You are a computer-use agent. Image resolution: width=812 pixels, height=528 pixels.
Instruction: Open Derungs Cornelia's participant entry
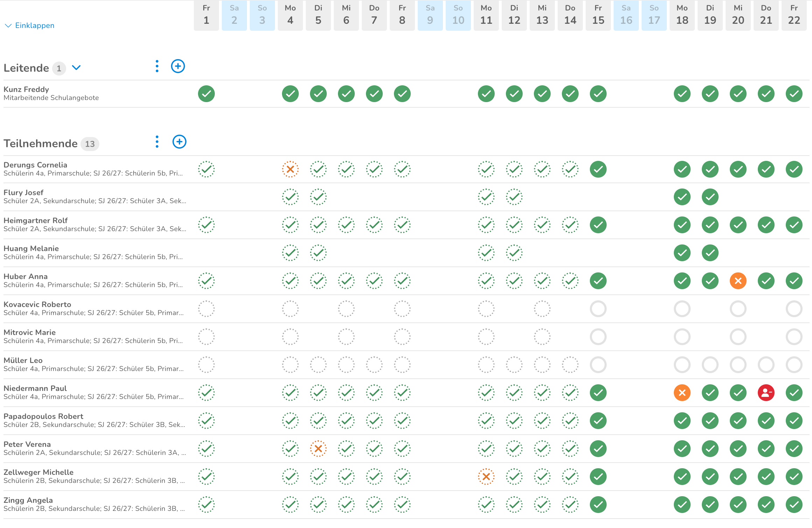point(35,165)
